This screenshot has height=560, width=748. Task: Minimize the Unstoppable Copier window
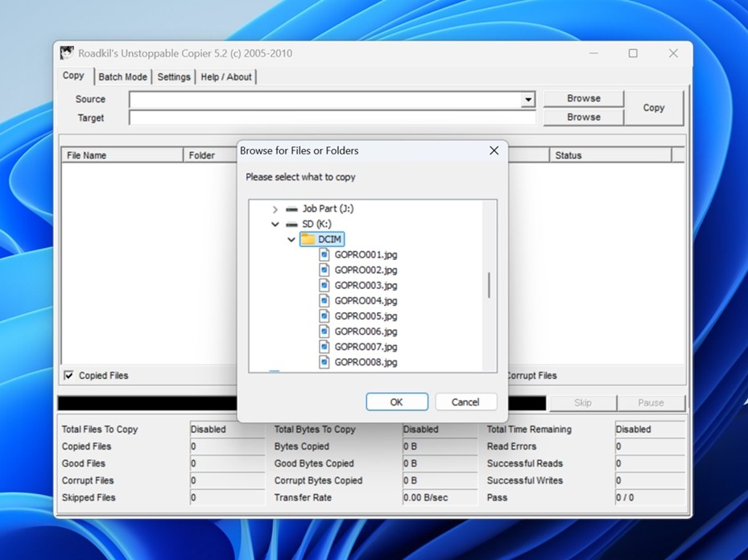click(x=593, y=53)
